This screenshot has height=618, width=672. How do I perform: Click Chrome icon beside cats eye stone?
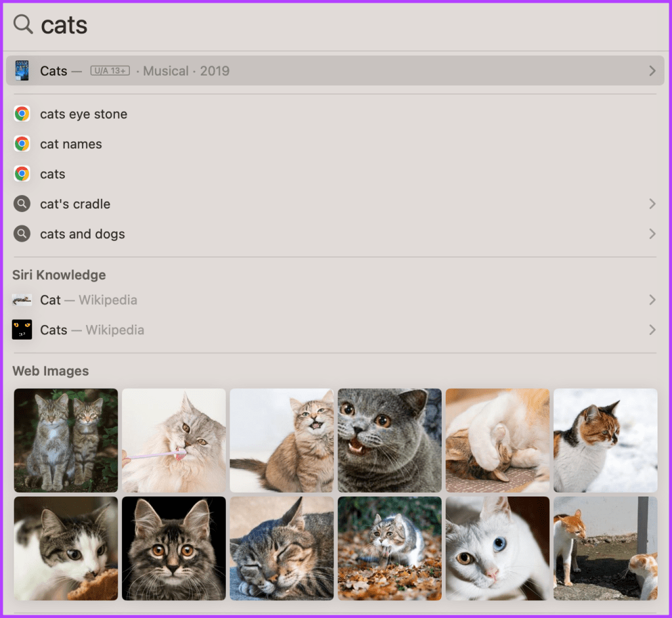22,114
